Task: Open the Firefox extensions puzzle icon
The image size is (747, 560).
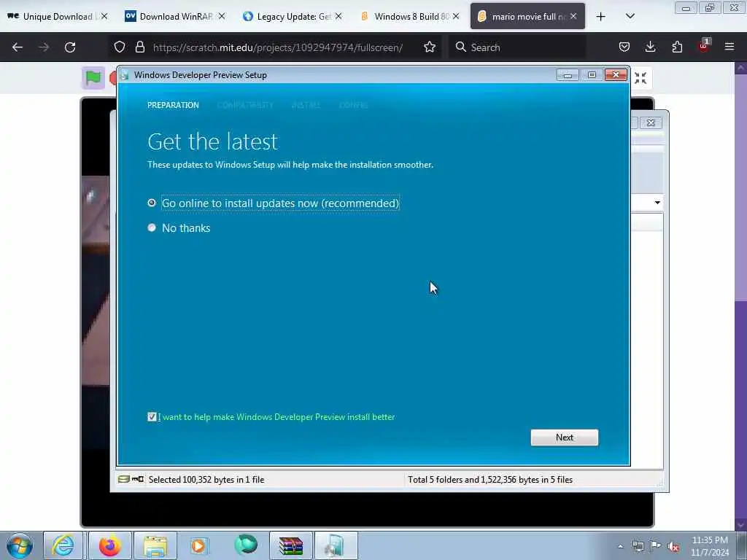Action: coord(677,47)
